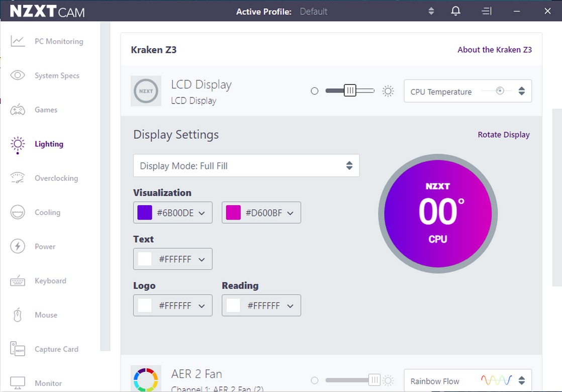
Task: Select the Games controller icon
Action: (18, 110)
